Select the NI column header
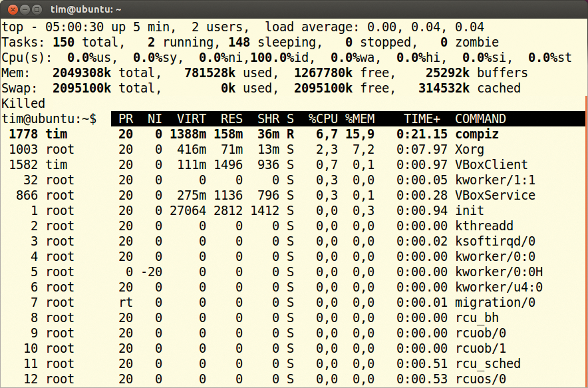The image size is (588, 388). 154,118
